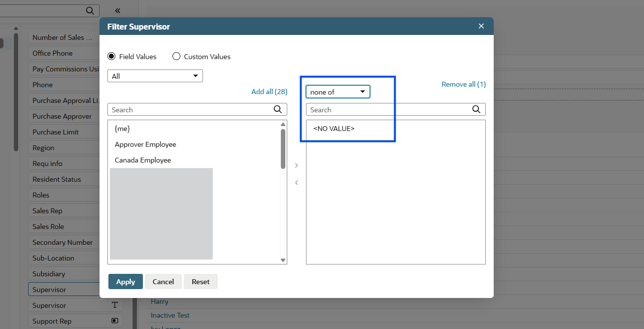Click the move-right arrow between lists
The image size is (644, 329).
coord(297,165)
